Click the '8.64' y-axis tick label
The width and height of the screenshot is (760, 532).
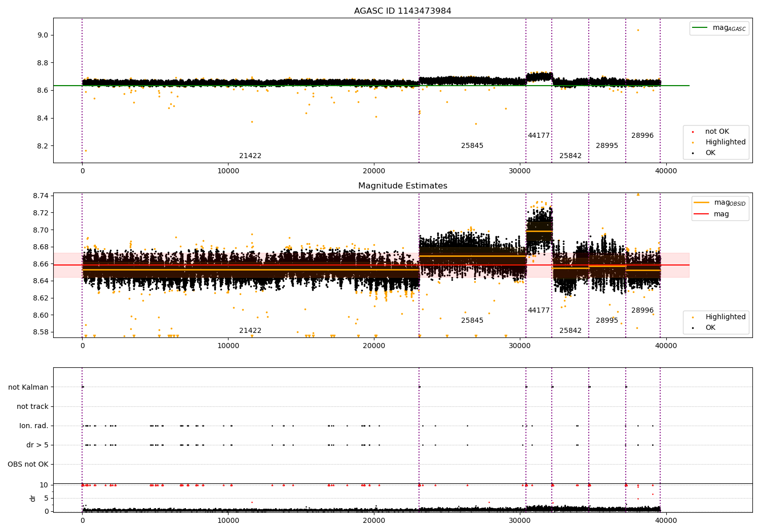click(x=41, y=281)
